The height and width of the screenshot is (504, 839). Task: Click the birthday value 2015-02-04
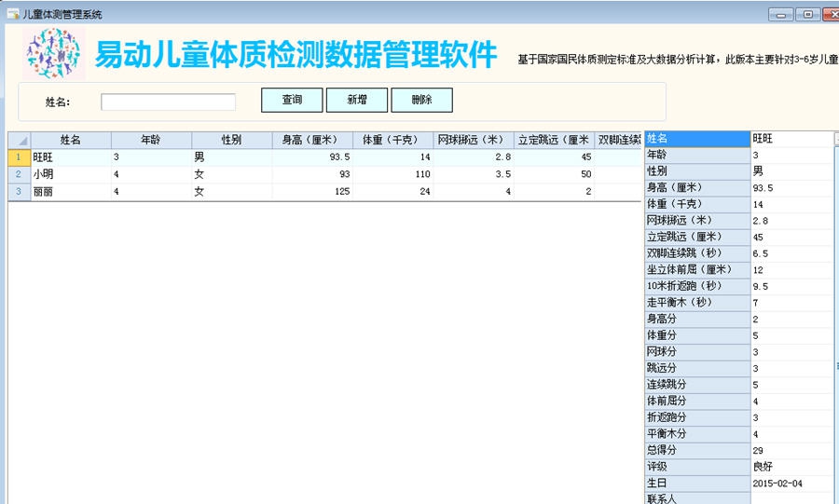pos(791,484)
